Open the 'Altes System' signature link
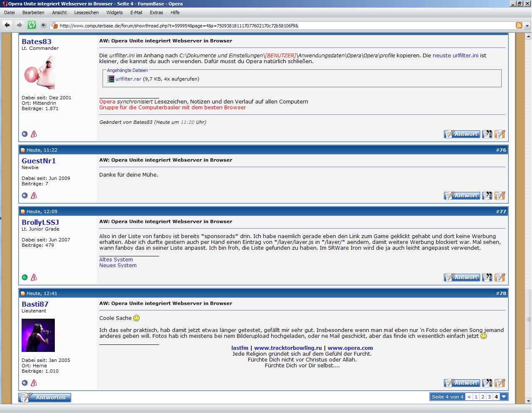The height and width of the screenshot is (413, 532). coord(116,259)
